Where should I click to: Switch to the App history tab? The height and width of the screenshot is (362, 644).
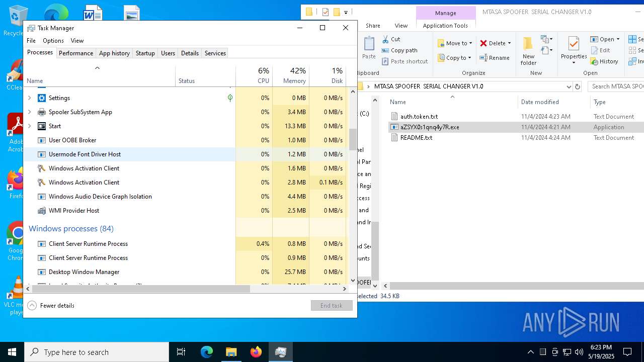[x=114, y=53]
